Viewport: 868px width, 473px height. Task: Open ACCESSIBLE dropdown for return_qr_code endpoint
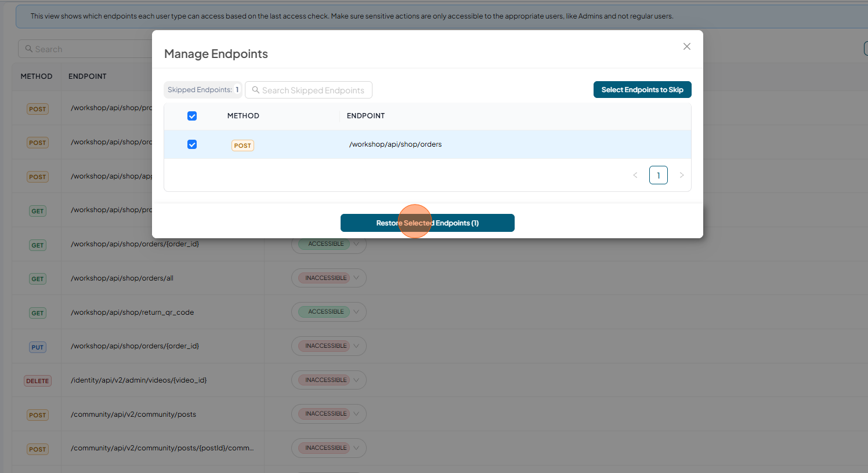(x=329, y=312)
